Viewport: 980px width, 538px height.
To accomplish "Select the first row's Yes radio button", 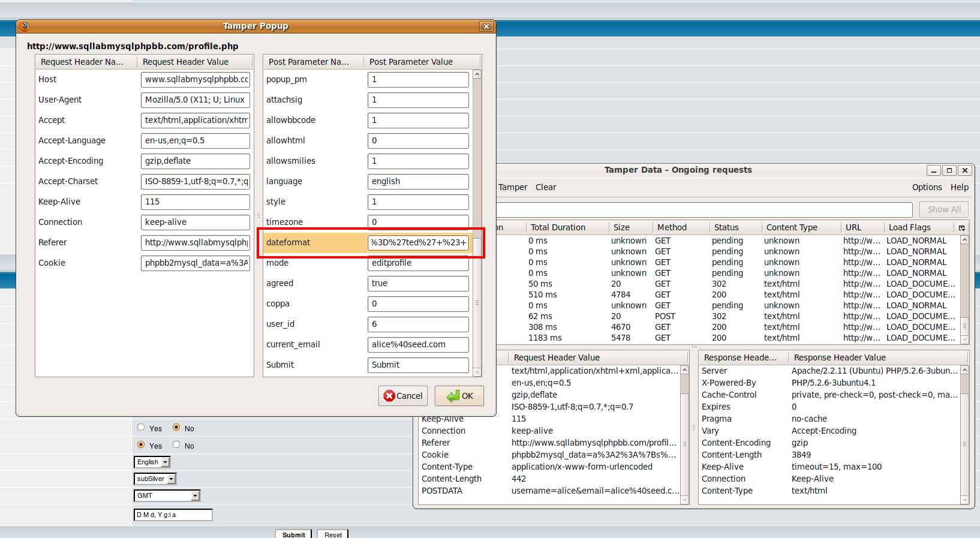I will tap(141, 428).
